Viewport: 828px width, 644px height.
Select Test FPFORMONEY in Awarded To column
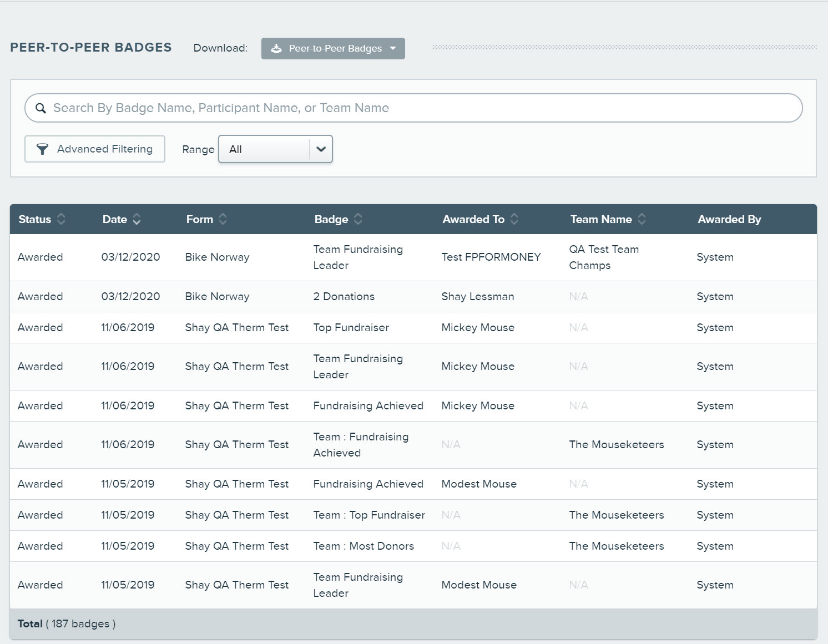point(491,257)
